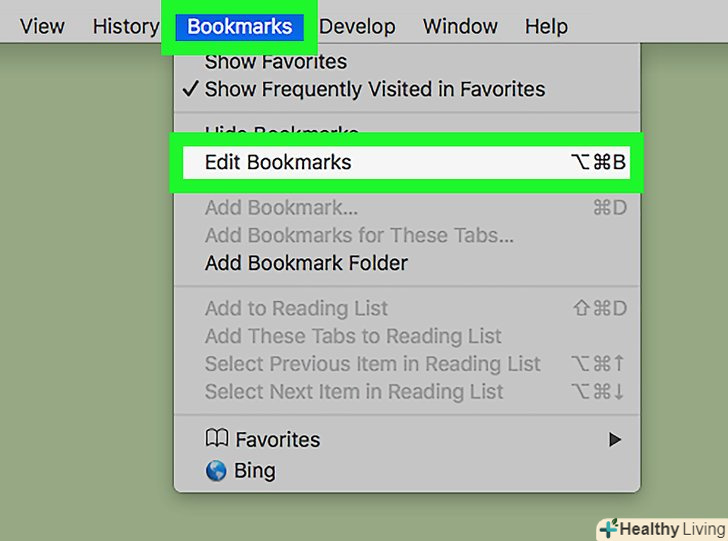Toggle Show Frequently Visited in Favorites
Viewport: 728px width, 541px height.
point(375,89)
